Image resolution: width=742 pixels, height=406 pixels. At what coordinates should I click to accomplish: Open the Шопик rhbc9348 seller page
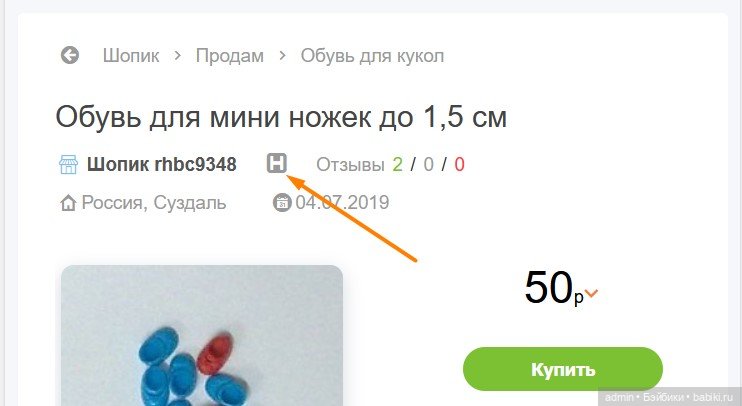point(161,165)
